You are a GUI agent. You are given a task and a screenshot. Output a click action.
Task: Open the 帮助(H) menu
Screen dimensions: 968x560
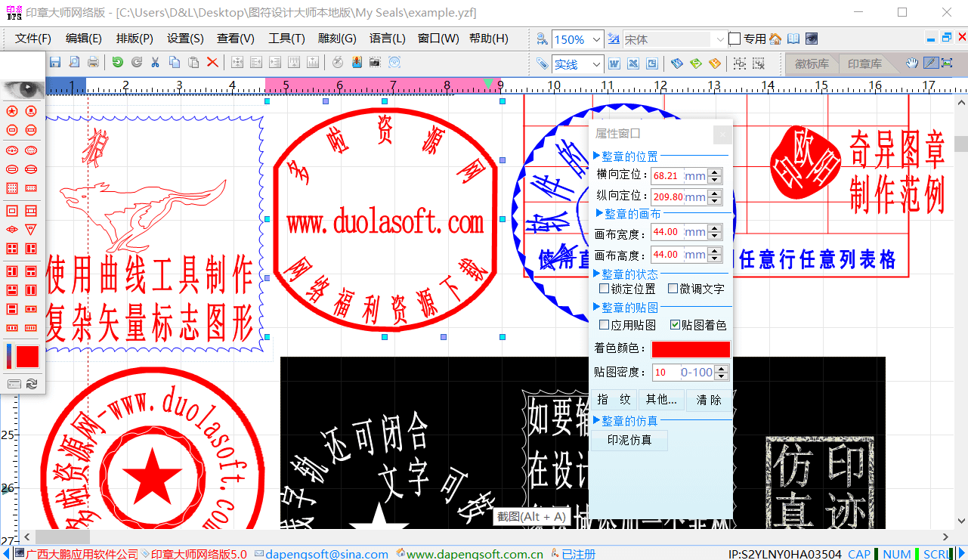pos(489,39)
